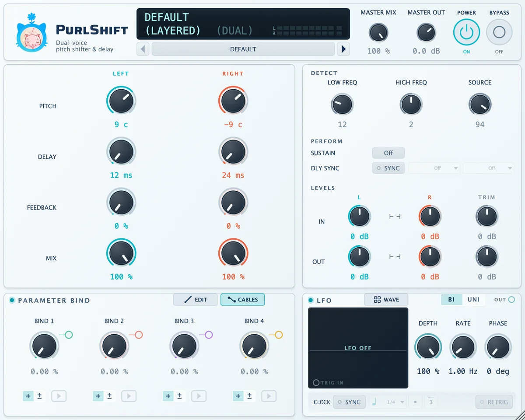Screen dimensions: 525x420
Task: Open the DEFAULT preset selector bar
Action: point(243,49)
